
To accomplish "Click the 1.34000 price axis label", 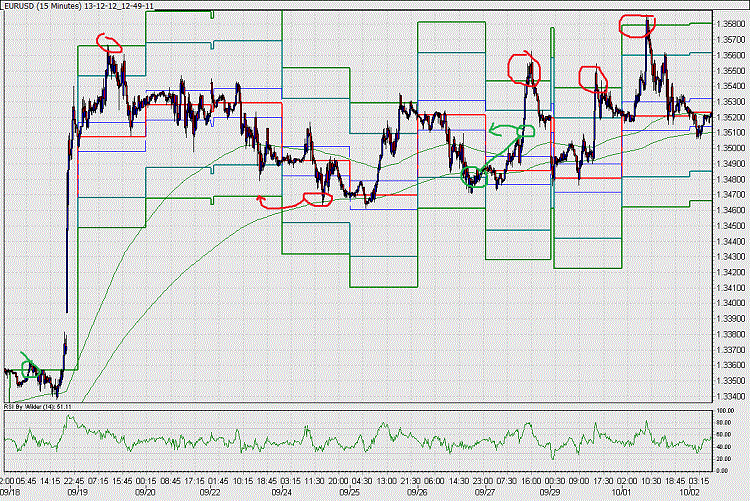I will [730, 303].
